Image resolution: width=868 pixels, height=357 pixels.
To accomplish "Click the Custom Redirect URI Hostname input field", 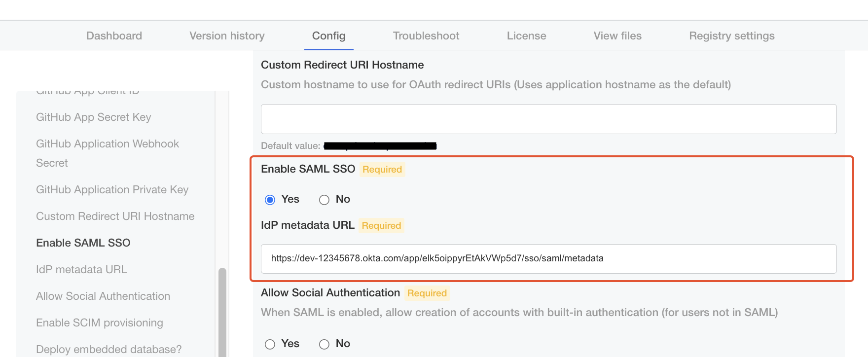I will click(x=548, y=119).
